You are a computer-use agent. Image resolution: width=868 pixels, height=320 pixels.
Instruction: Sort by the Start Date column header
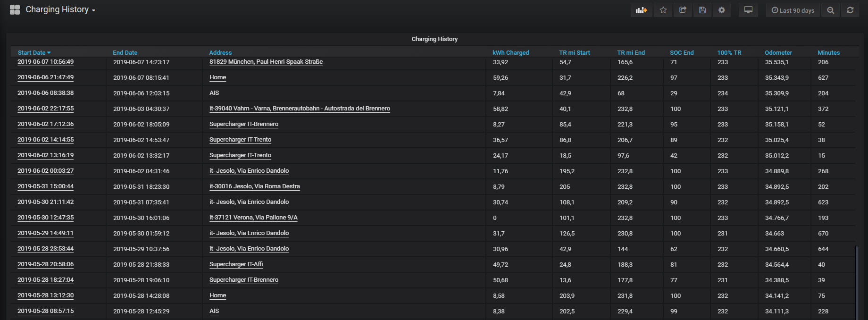pos(34,52)
